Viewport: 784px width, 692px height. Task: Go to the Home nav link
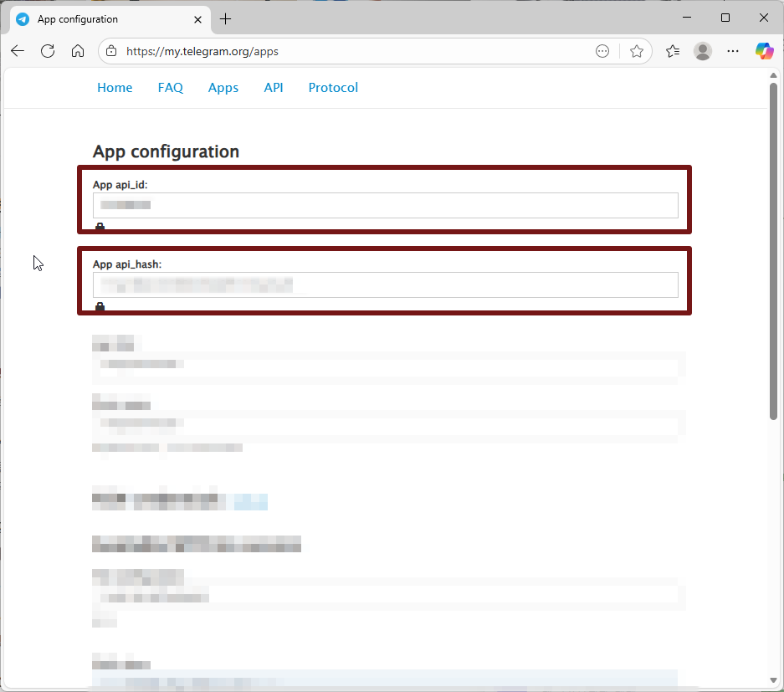pyautogui.click(x=115, y=88)
